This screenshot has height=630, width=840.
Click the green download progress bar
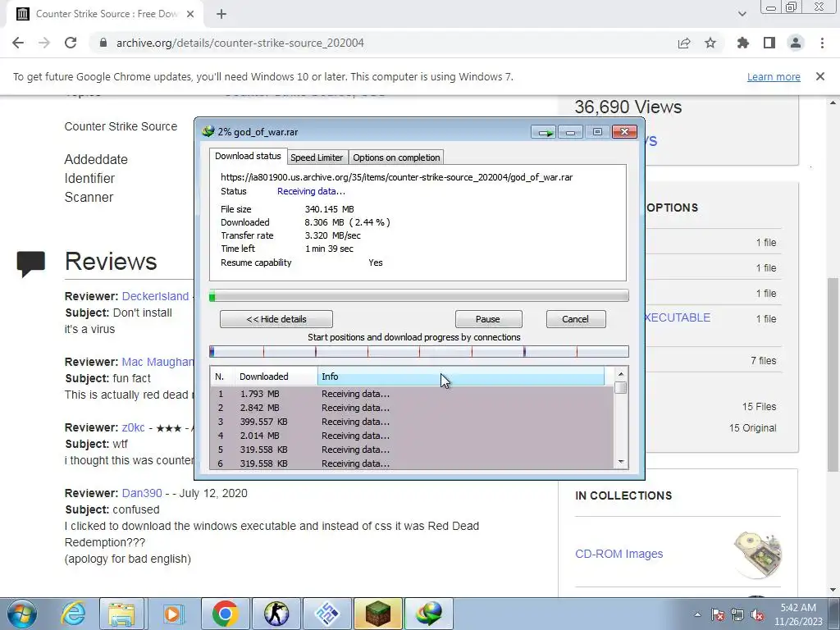[x=419, y=295]
